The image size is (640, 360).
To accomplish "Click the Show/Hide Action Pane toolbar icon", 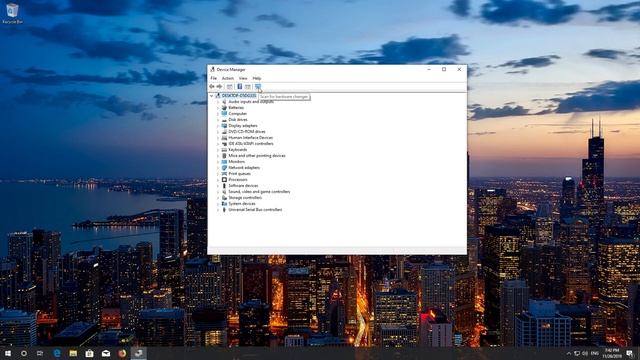I will tap(248, 87).
